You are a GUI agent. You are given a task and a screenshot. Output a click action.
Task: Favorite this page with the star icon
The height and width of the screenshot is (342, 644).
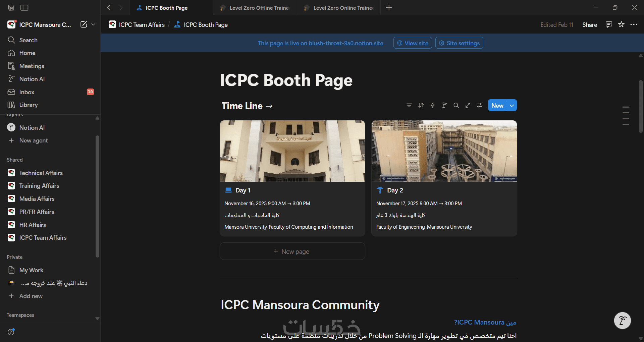pyautogui.click(x=621, y=24)
